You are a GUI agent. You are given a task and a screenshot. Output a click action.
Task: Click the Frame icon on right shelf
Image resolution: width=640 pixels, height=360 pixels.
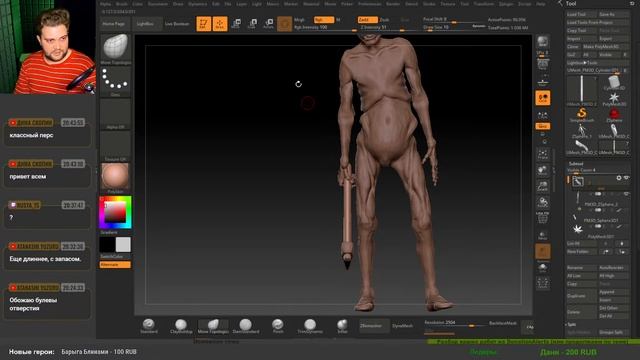click(542, 154)
